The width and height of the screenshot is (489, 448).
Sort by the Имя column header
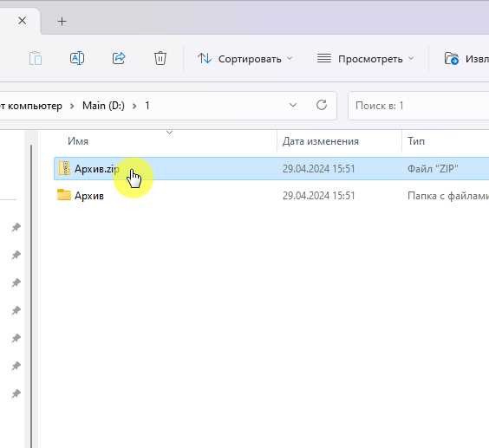78,141
